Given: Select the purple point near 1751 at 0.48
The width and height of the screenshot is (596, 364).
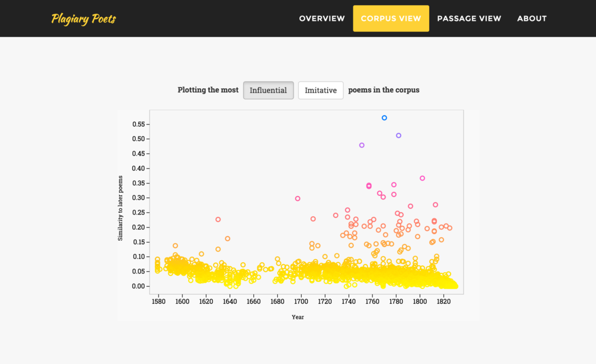Looking at the screenshot, I should click(362, 145).
